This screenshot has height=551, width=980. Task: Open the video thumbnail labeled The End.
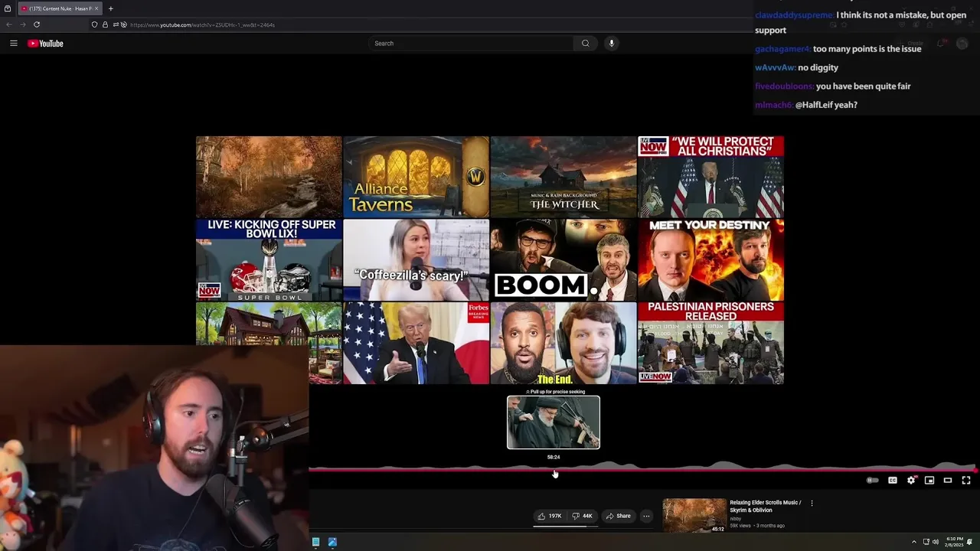click(x=563, y=342)
